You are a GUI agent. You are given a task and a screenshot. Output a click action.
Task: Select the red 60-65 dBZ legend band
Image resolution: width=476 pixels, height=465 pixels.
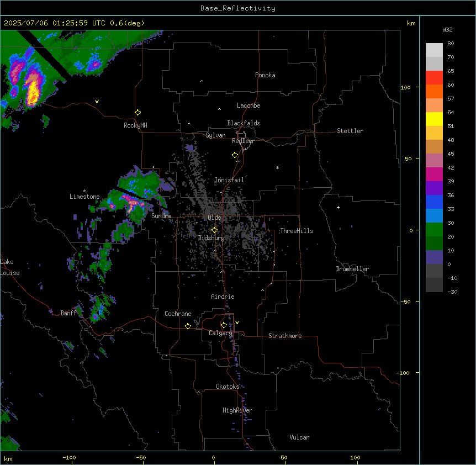pyautogui.click(x=434, y=78)
